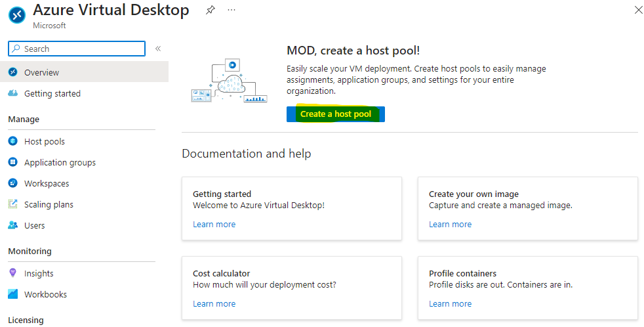The height and width of the screenshot is (327, 644).
Task: Open Learn more under Getting started card
Action: click(x=214, y=224)
